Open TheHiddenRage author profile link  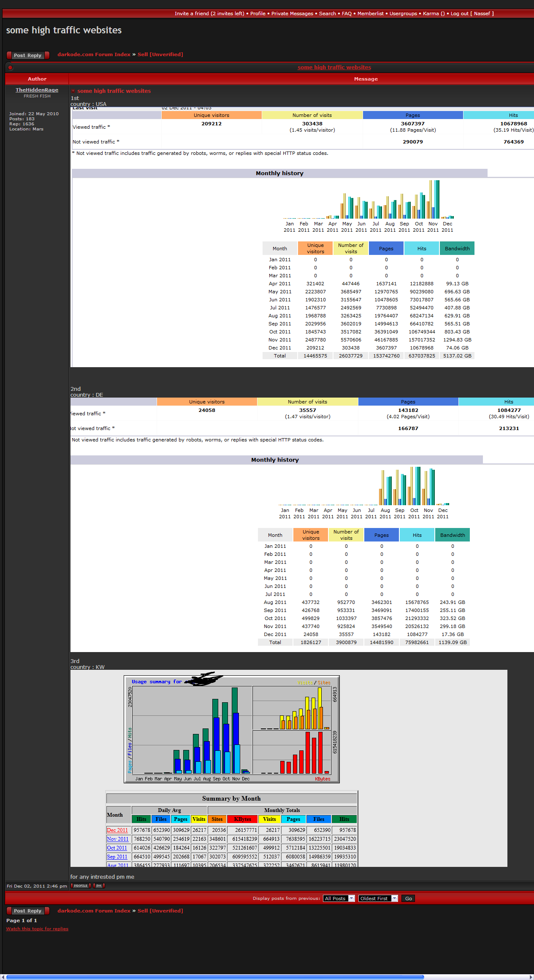[x=37, y=90]
